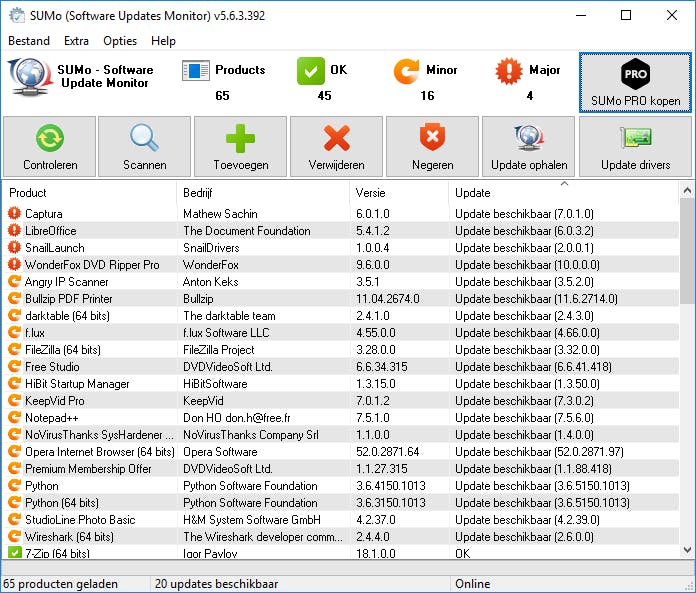
Task: Select Wireshark minor update icon
Action: [14, 537]
